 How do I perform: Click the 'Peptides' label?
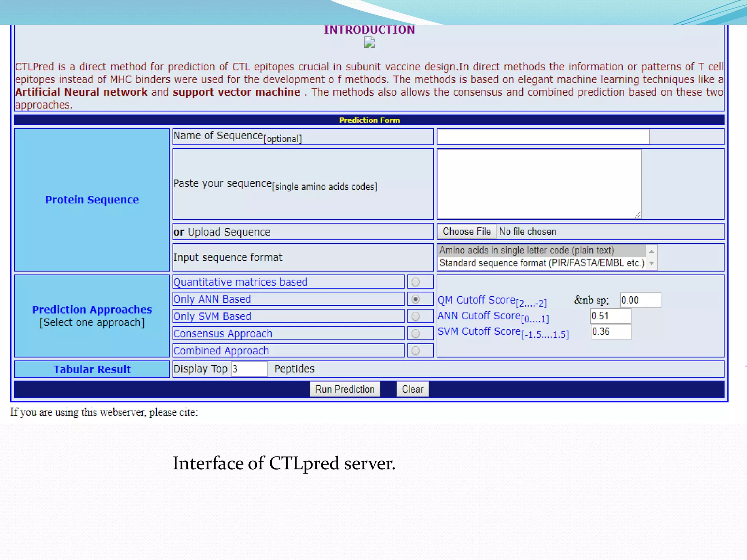pyautogui.click(x=294, y=369)
